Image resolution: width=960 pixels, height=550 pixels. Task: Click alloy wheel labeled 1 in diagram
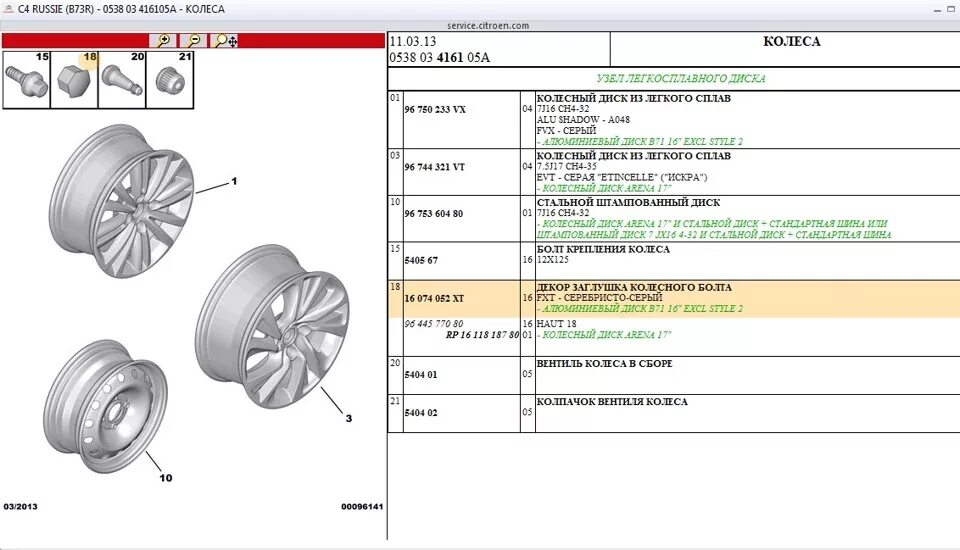point(121,200)
